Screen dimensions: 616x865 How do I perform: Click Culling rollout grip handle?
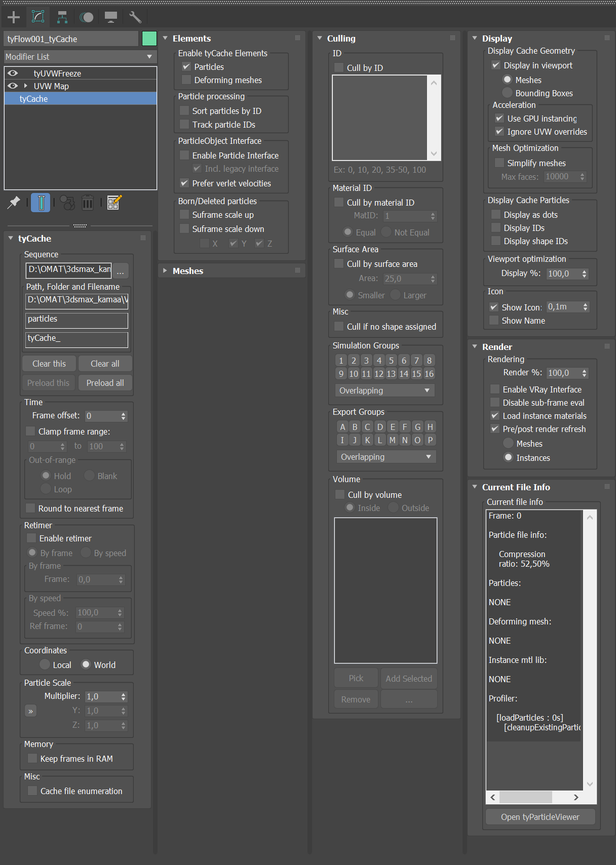452,38
